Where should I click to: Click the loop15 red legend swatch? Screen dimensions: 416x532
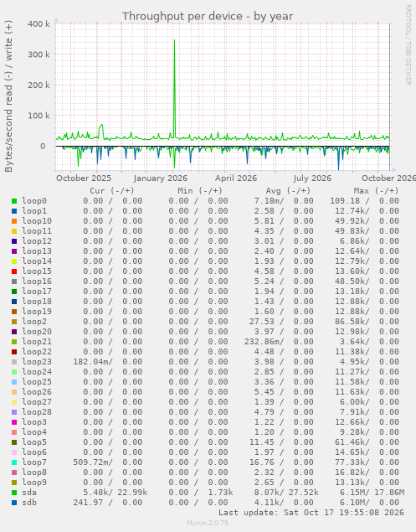coord(14,271)
